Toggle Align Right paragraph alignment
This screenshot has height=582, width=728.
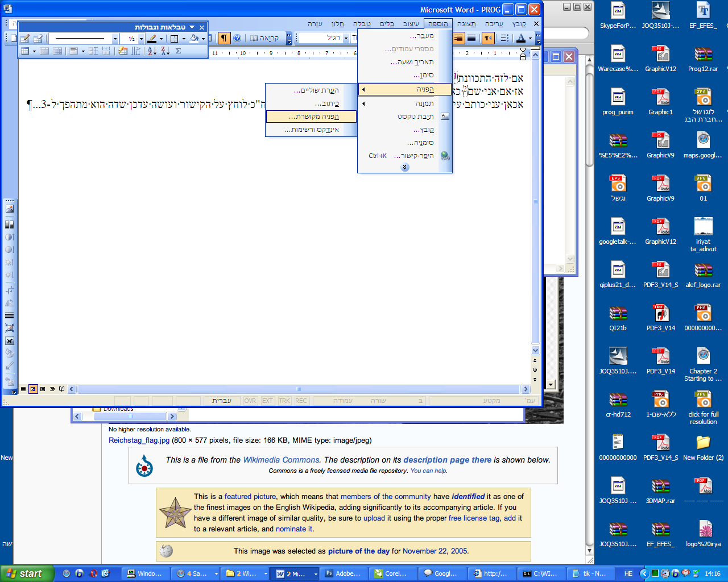click(x=458, y=38)
